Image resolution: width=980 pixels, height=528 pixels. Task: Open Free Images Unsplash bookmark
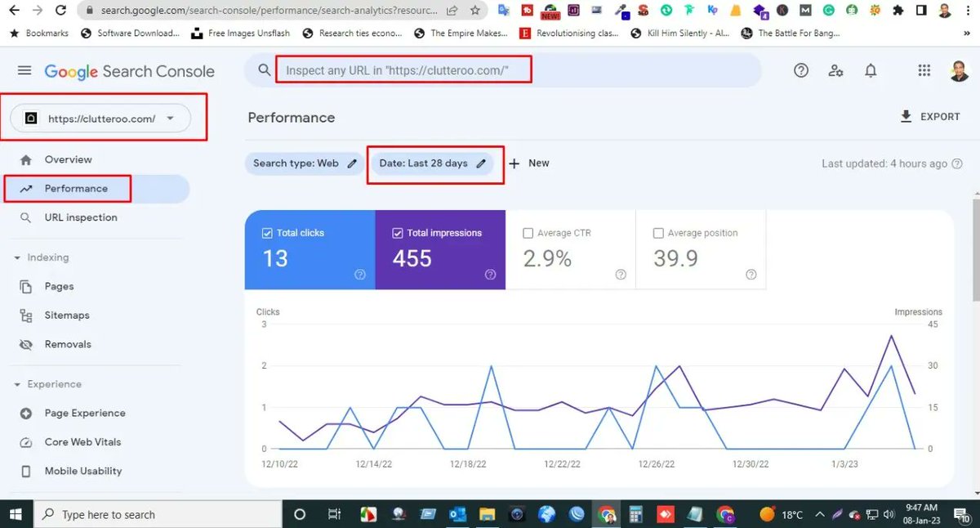(242, 34)
